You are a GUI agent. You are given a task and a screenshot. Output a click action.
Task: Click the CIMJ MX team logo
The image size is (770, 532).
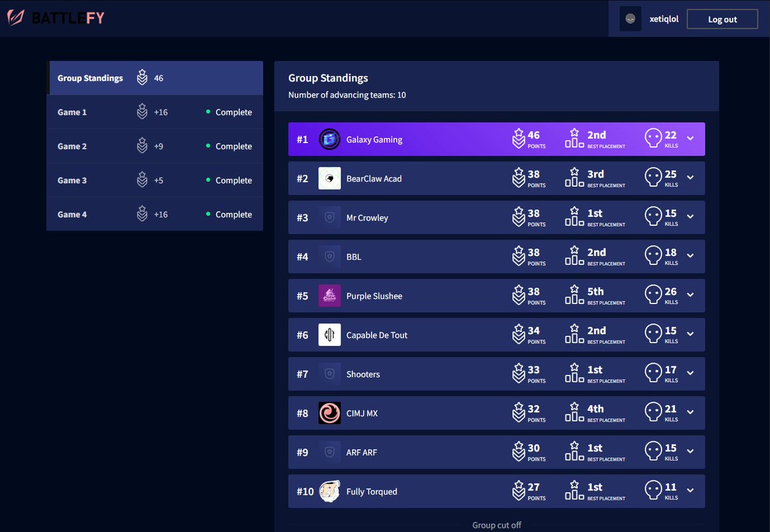point(329,413)
